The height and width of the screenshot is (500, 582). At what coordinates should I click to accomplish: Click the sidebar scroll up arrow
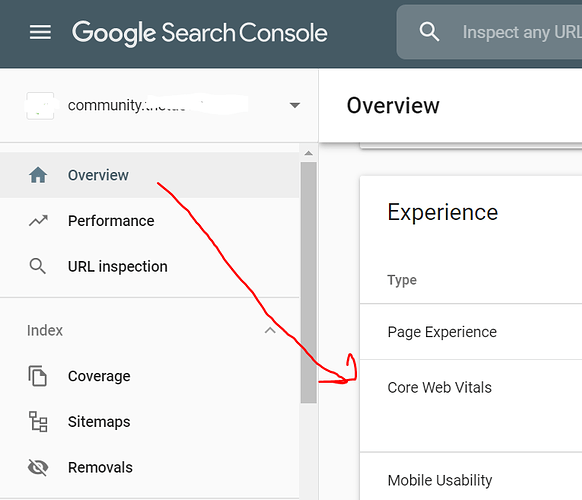[x=308, y=153]
